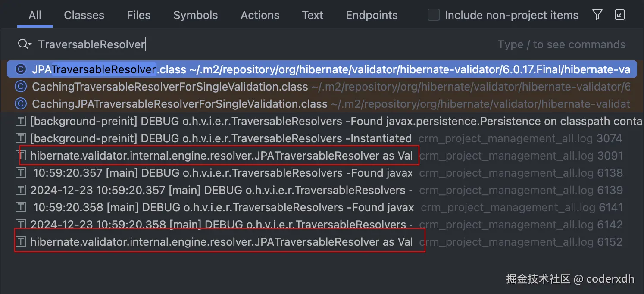Go to the Text tab
This screenshot has height=294, width=644.
pos(313,15)
